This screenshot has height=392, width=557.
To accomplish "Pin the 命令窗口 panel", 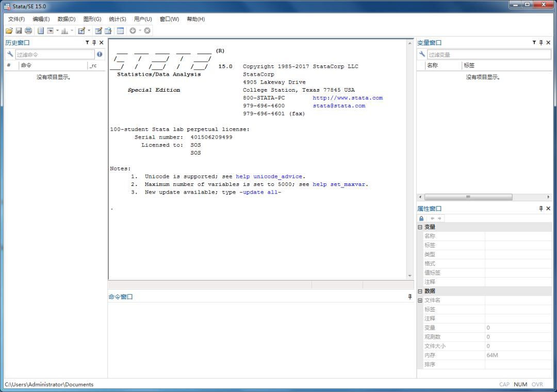I will [410, 297].
